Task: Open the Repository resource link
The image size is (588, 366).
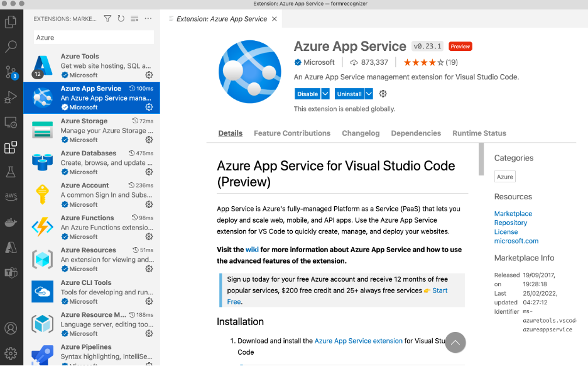Action: [x=510, y=223]
